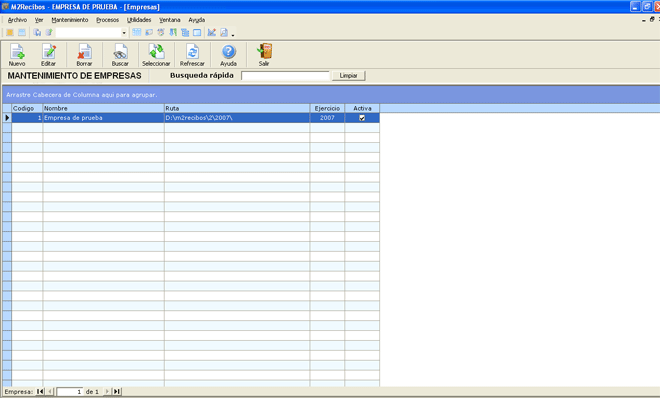The height and width of the screenshot is (398, 660).
Task: Click the card view icon in small toolbar
Action: pos(149,32)
